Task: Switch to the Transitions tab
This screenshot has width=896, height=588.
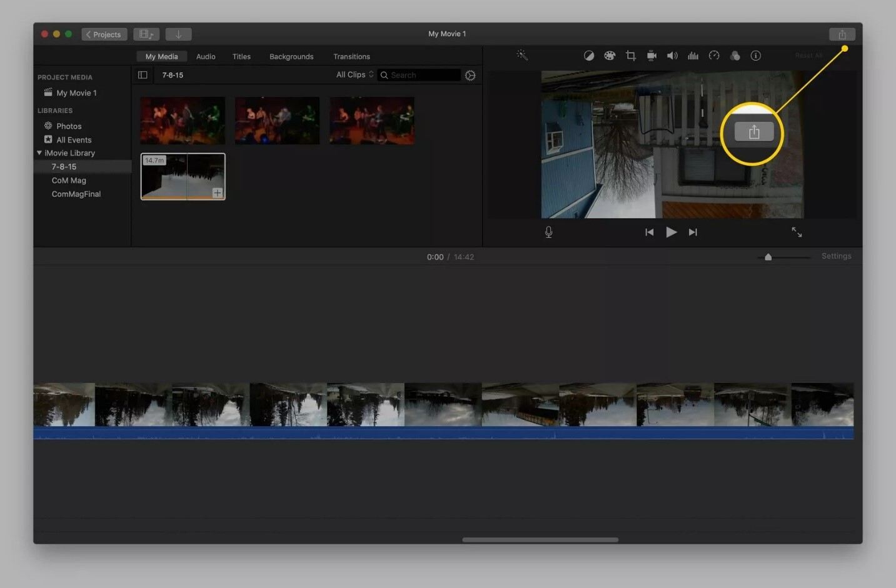Action: 351,56
